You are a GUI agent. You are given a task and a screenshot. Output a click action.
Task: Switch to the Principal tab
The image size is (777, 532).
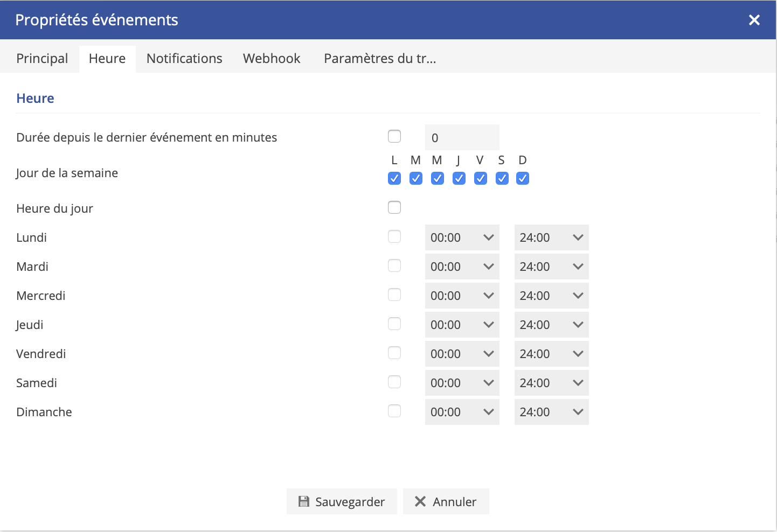point(42,59)
